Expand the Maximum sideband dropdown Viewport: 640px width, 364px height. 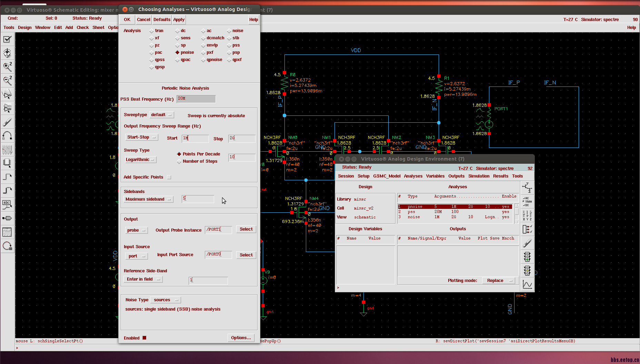(x=148, y=199)
